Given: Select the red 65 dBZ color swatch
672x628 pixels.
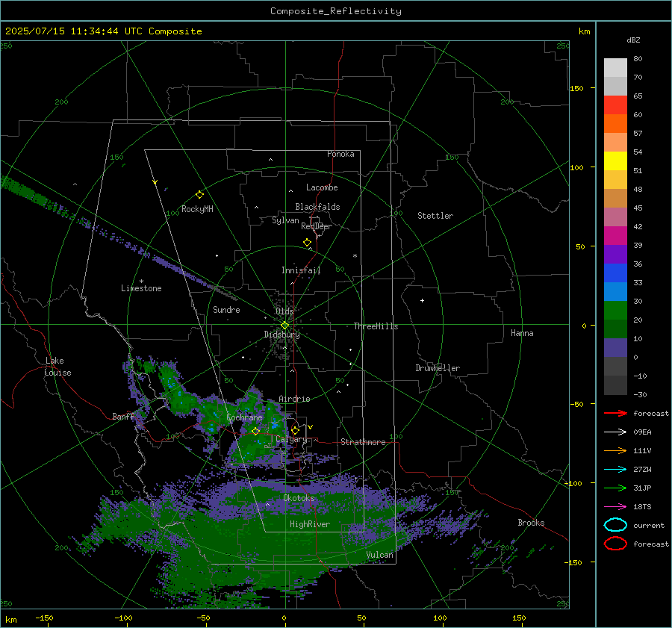Looking at the screenshot, I should click(615, 105).
